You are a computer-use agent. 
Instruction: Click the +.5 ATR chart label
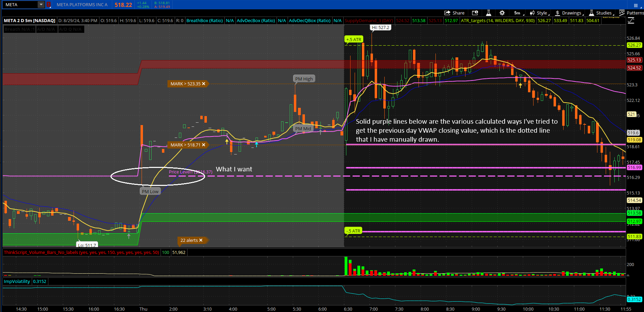pyautogui.click(x=354, y=39)
